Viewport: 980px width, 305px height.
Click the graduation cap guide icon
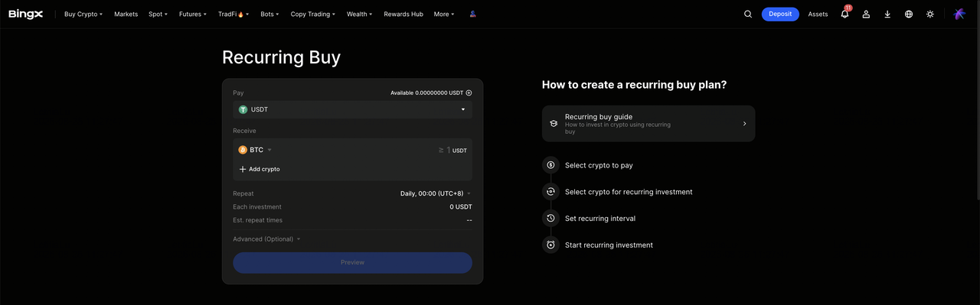(x=554, y=123)
